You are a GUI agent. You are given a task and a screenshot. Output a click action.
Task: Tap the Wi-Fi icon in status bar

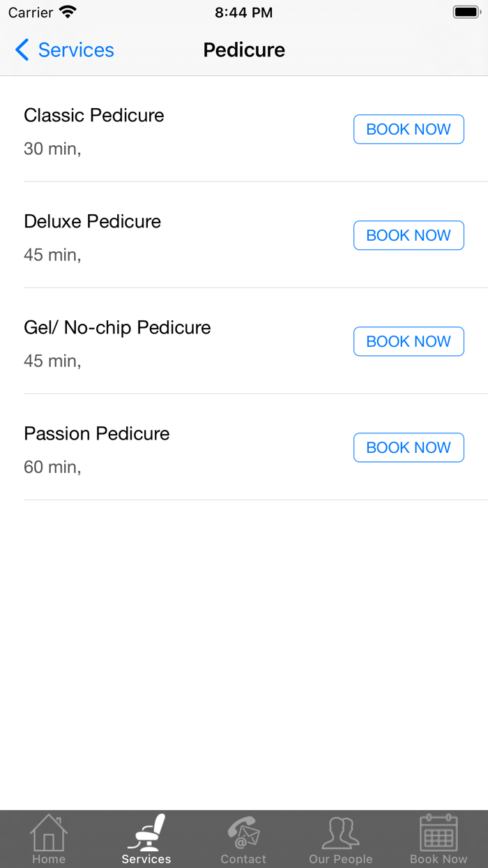pos(66,11)
